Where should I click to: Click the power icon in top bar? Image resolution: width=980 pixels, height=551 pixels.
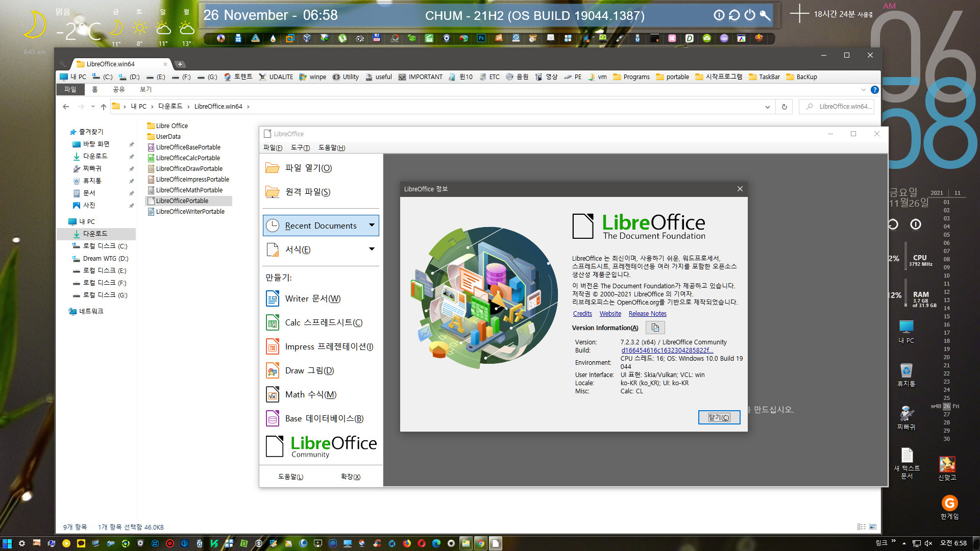click(749, 15)
